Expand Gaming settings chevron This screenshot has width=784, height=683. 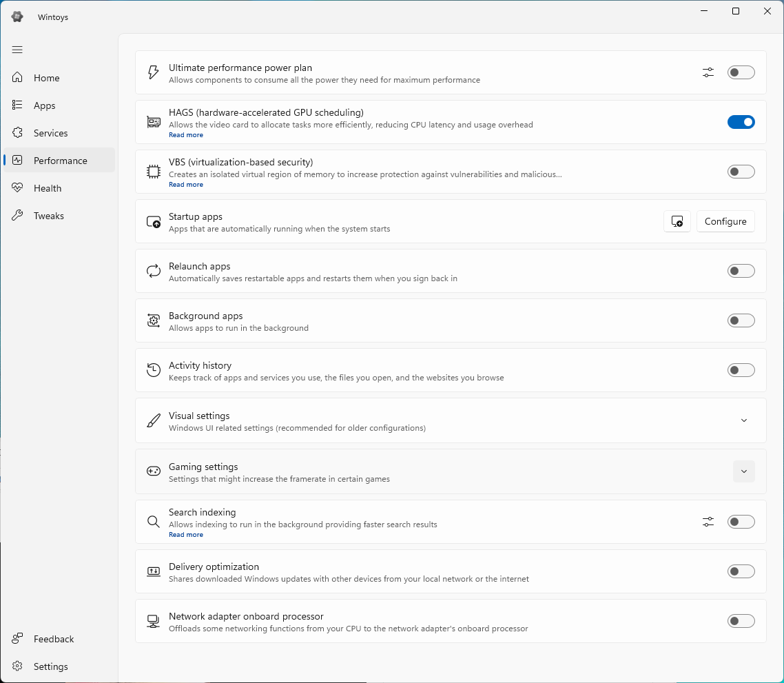pos(744,471)
